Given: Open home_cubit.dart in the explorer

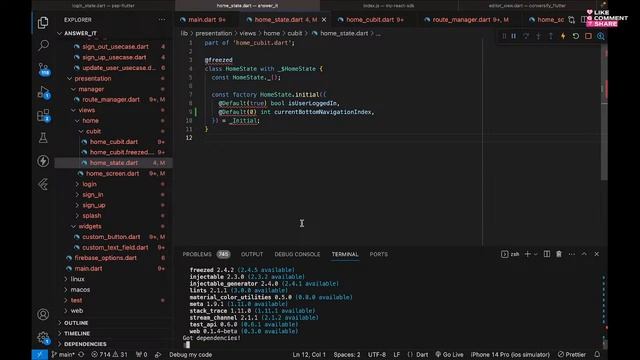Looking at the screenshot, I should pos(113,142).
